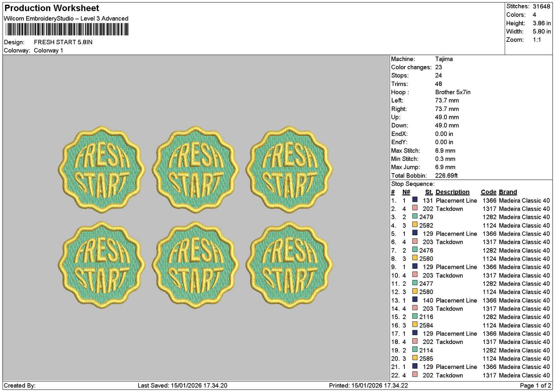This screenshot has height=392, width=555.
Task: Click the Min Stitch value 0.3 mm
Action: 446,159
